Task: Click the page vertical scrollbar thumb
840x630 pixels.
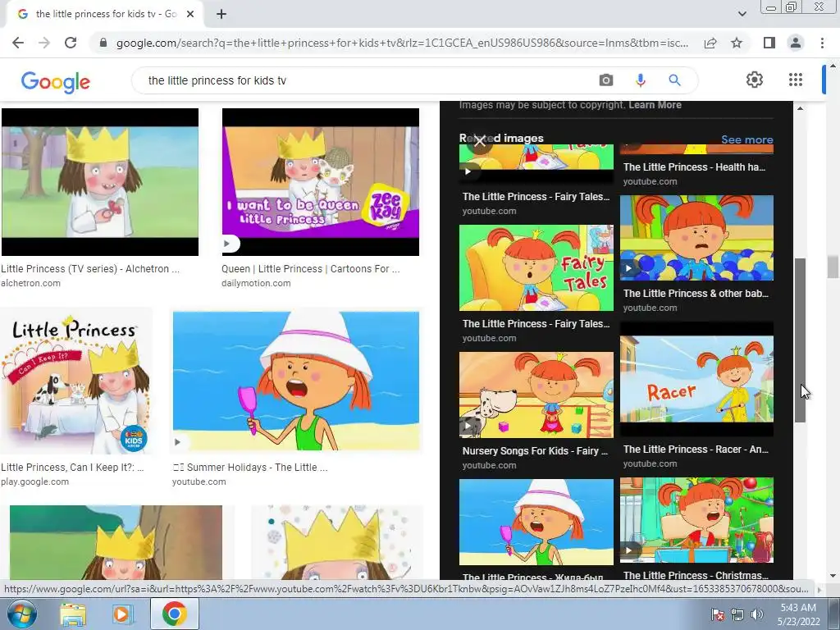Action: point(833,267)
